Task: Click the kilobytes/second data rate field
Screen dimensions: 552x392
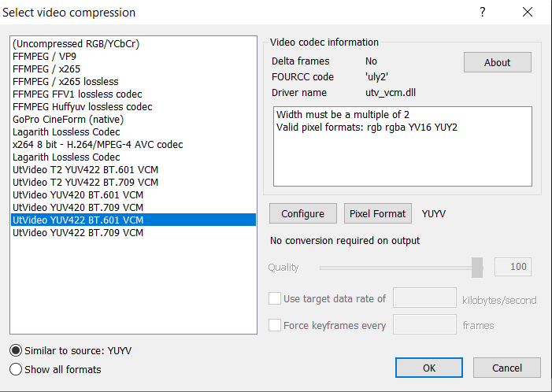Action: tap(424, 298)
